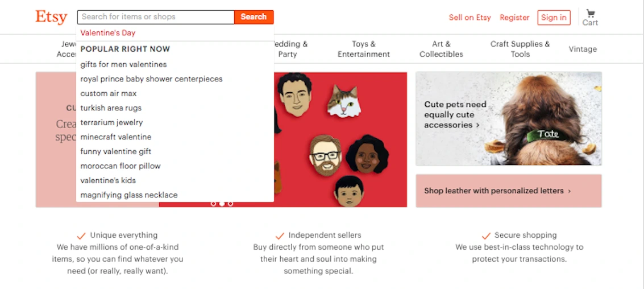The height and width of the screenshot is (289, 644).
Task: Click the red portrait pins banner image
Action: [x=340, y=139]
